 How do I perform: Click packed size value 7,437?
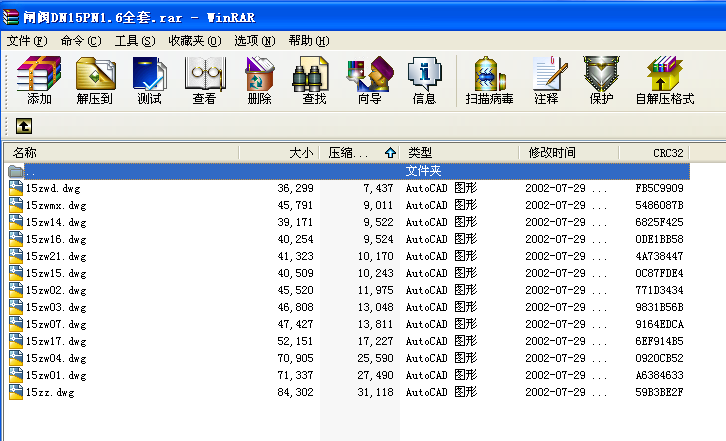coord(378,188)
